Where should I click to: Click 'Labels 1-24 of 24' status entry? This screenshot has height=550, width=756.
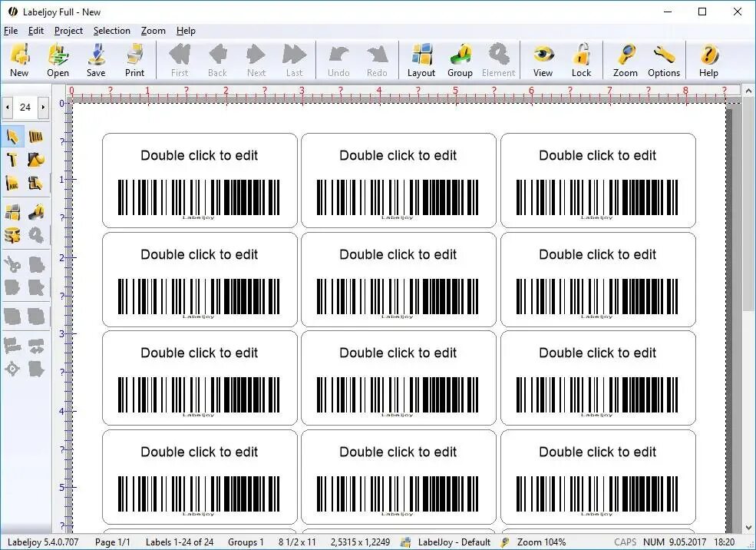[x=180, y=542]
